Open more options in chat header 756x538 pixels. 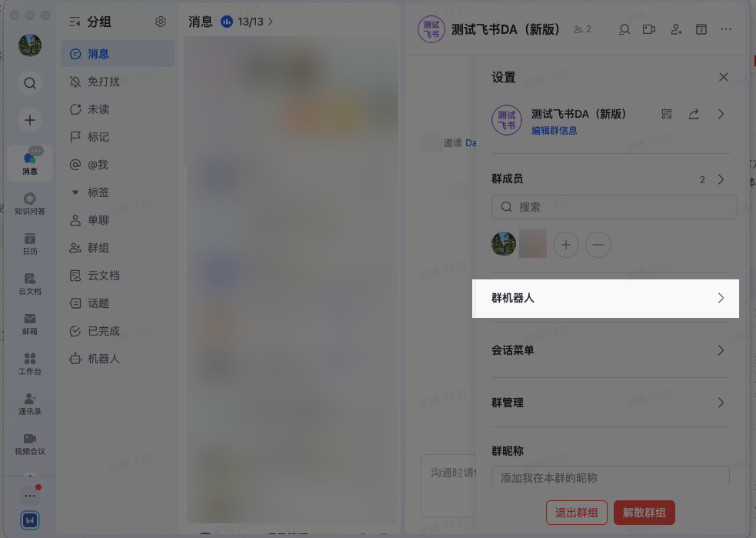coord(726,29)
